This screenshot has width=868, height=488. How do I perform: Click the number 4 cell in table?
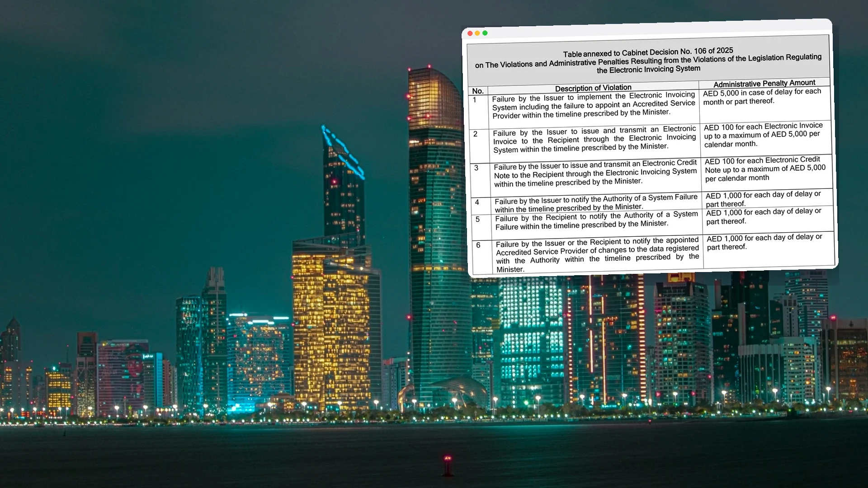[477, 202]
